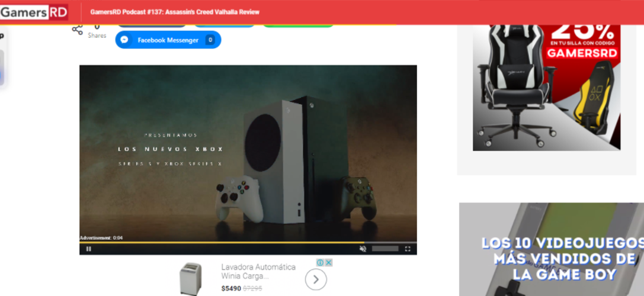Enter fullscreen mode on the video player

408,249
